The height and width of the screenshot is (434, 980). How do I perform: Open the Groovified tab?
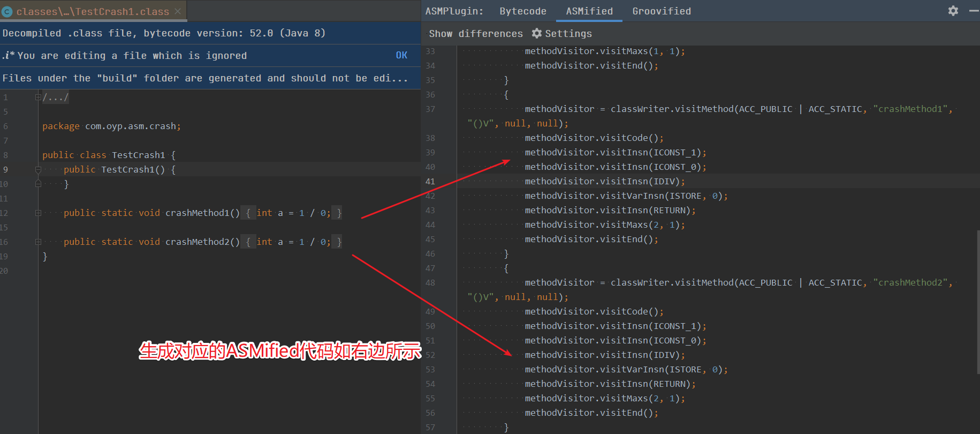tap(662, 11)
